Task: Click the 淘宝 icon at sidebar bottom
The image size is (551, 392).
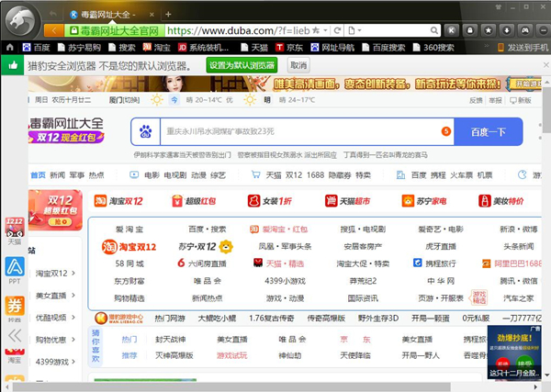Action: 14,356
